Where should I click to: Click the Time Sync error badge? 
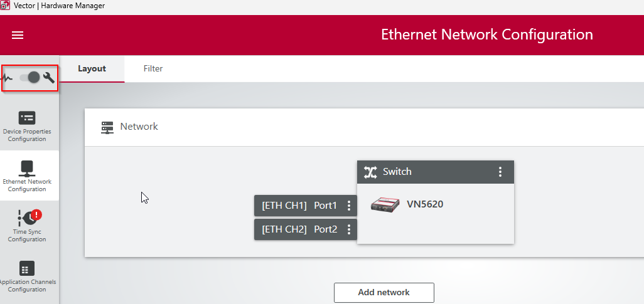tap(36, 214)
